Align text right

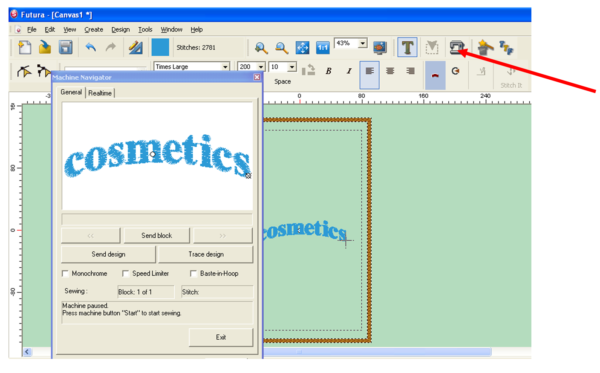411,71
